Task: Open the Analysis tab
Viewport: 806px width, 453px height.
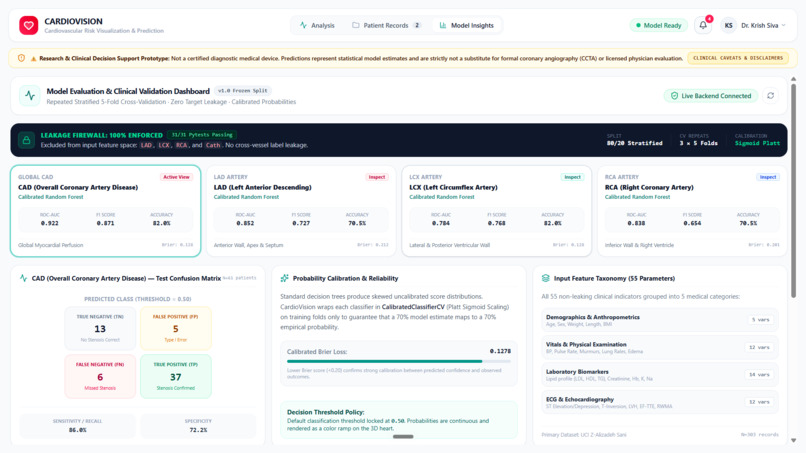Action: pyautogui.click(x=317, y=25)
